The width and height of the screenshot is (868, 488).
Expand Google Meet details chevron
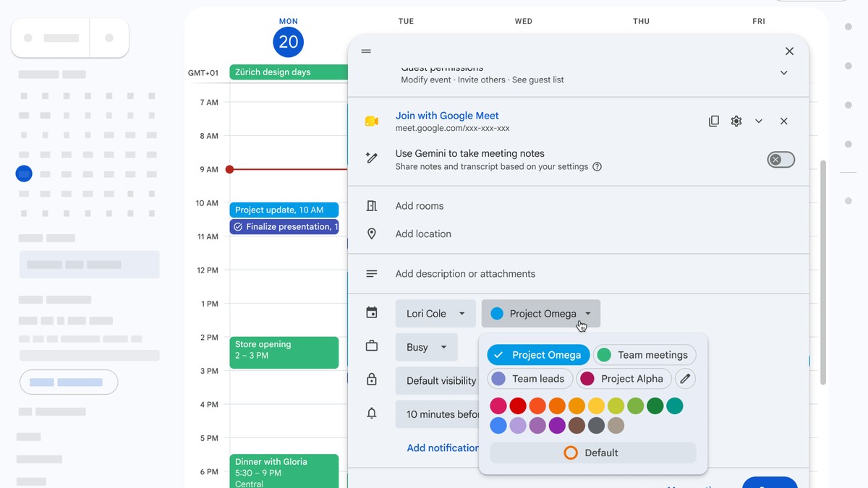(x=759, y=121)
